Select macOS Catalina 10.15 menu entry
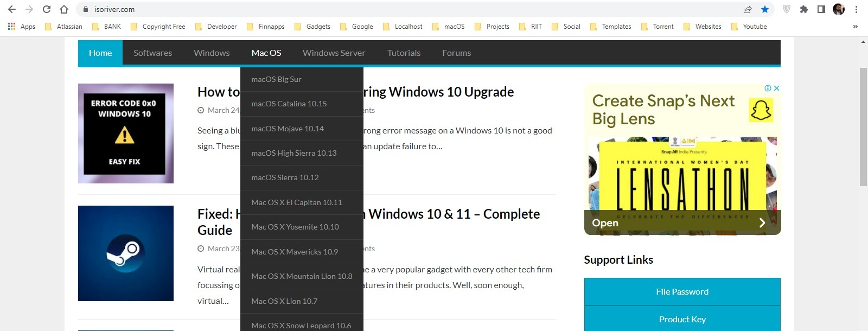The image size is (868, 331). click(x=302, y=104)
